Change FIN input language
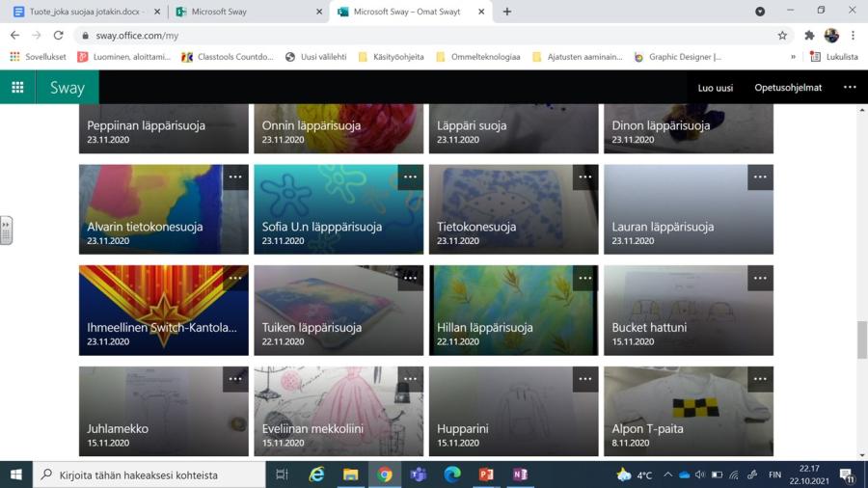Screen dimensions: 868x488 tap(774, 474)
